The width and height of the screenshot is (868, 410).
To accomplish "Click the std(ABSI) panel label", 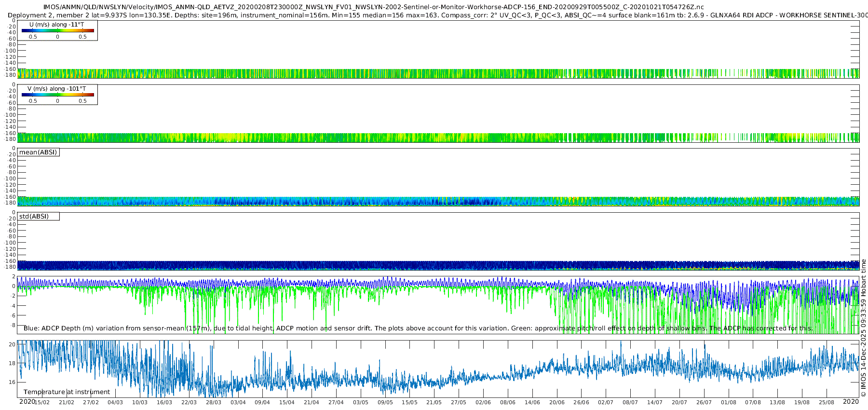I will (x=34, y=217).
